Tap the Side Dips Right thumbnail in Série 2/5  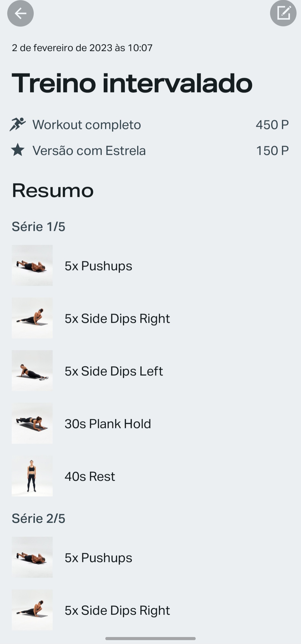[32, 610]
